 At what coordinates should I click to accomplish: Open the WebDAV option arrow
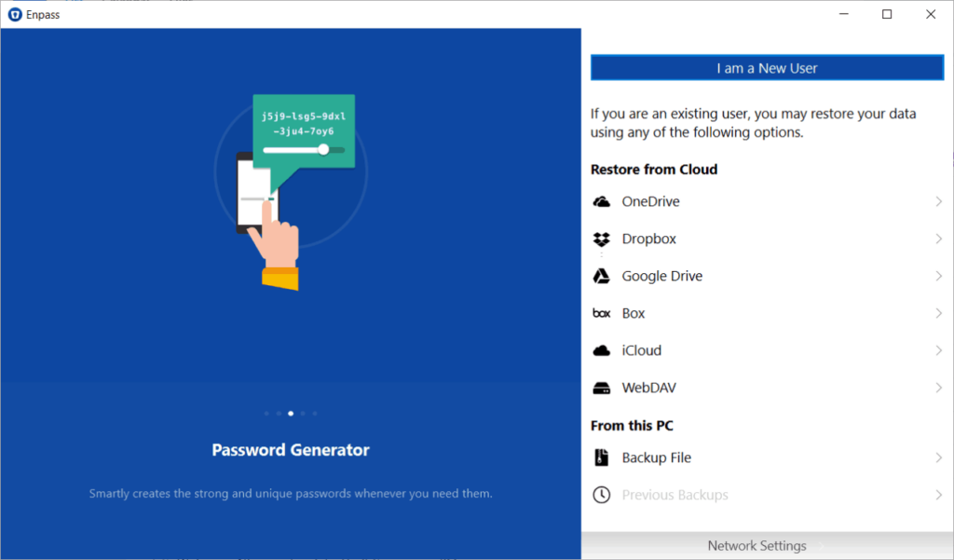coord(938,388)
